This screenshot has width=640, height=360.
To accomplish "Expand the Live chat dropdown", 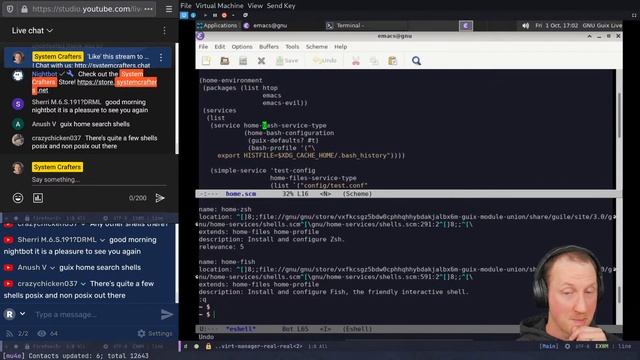I will pos(32,31).
